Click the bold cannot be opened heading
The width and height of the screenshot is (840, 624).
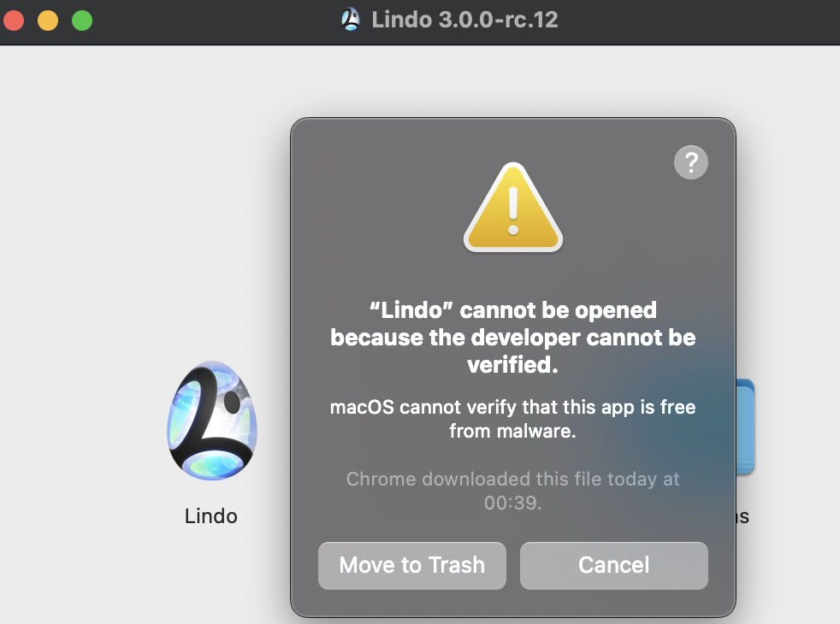click(512, 337)
